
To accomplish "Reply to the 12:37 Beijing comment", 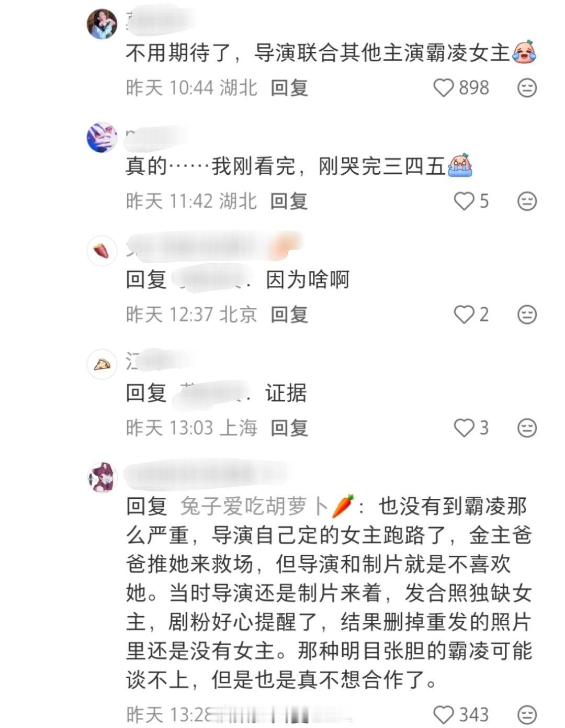I will 289,315.
